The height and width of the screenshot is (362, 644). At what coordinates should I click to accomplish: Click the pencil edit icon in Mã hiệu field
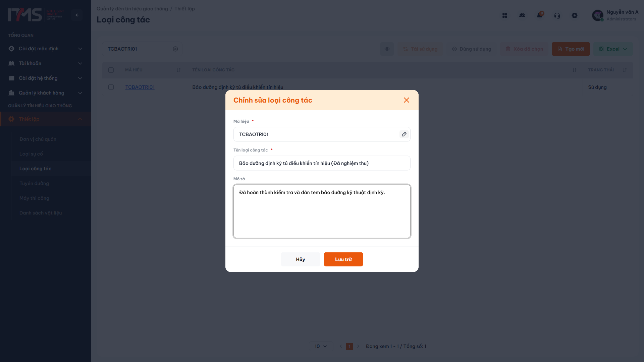pos(404,134)
